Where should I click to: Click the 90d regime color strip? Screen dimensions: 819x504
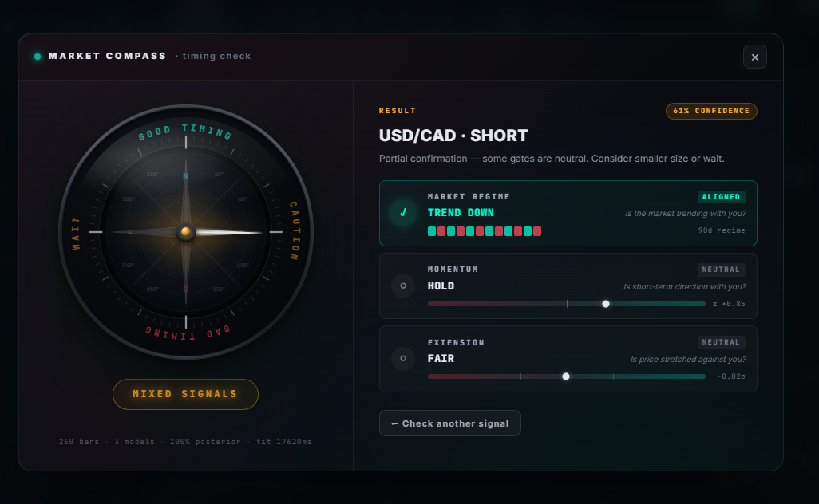click(485, 231)
